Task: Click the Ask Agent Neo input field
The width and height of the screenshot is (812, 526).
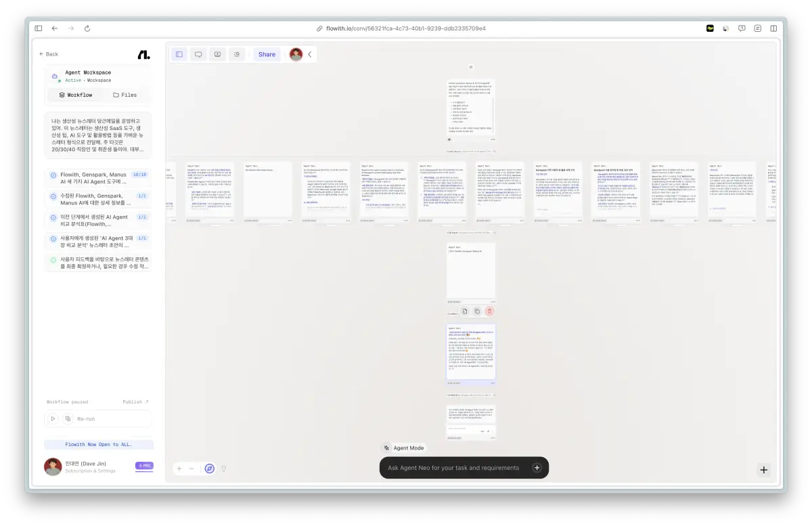Action: (453, 468)
